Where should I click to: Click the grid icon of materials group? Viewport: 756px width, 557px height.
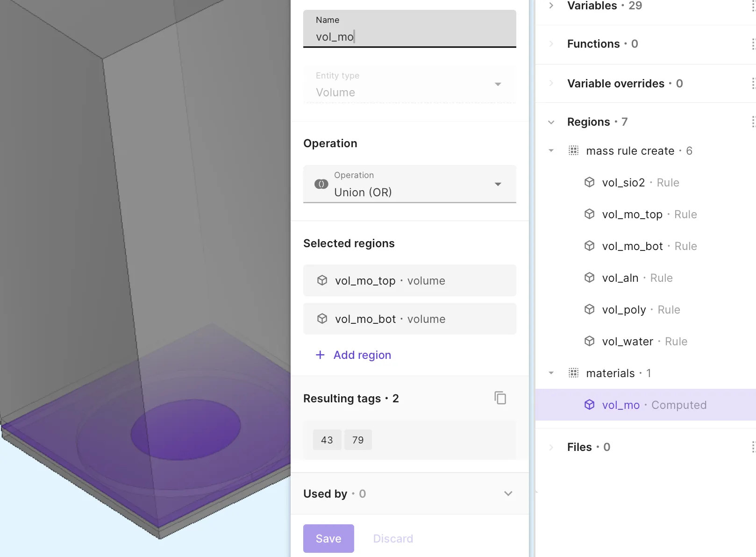(x=574, y=373)
